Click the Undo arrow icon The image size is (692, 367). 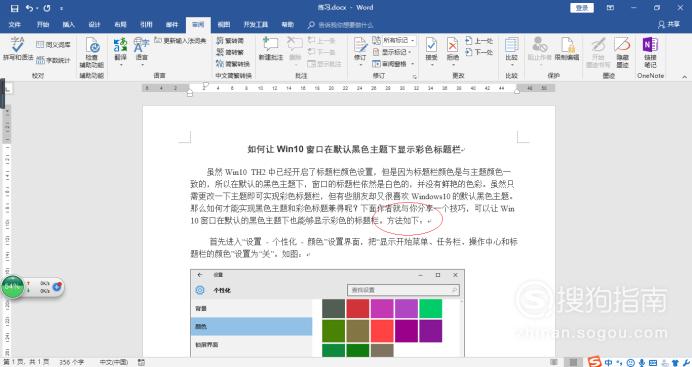coord(29,8)
